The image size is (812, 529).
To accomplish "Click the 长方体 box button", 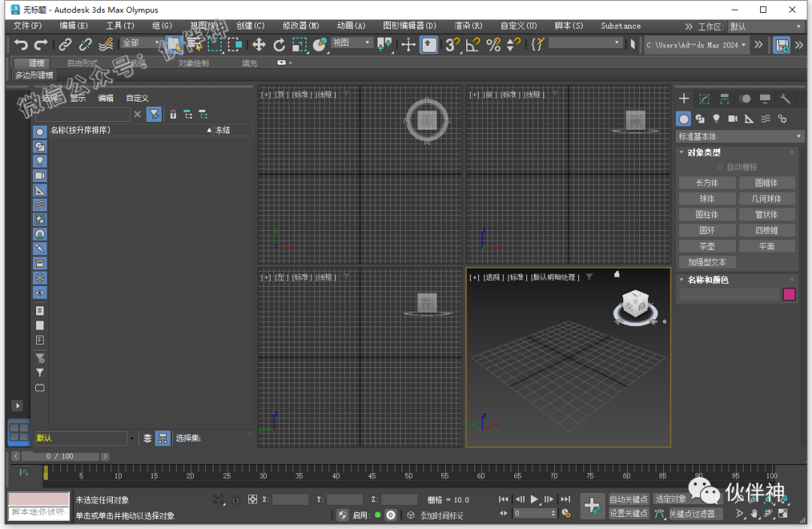I will tap(707, 183).
